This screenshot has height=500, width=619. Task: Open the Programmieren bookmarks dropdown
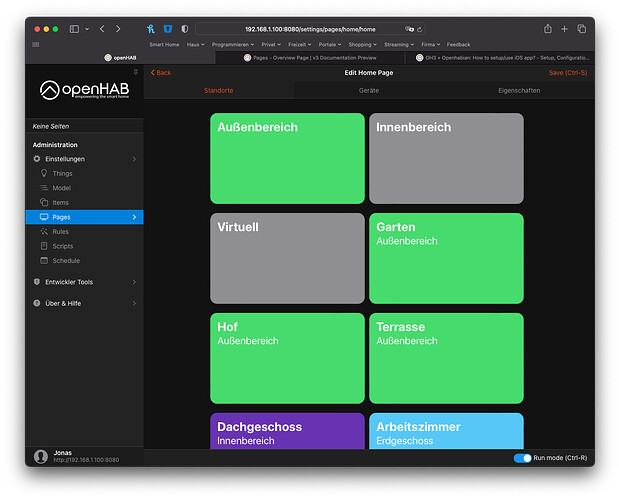[233, 44]
